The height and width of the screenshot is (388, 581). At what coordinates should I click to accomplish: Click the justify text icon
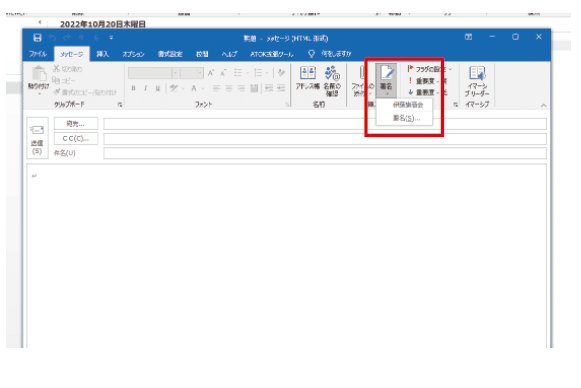pos(254,88)
